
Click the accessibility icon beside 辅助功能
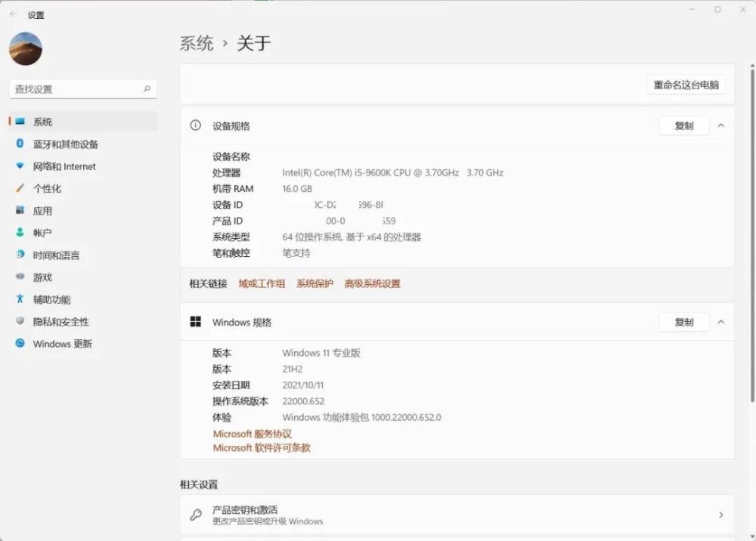[x=20, y=298]
